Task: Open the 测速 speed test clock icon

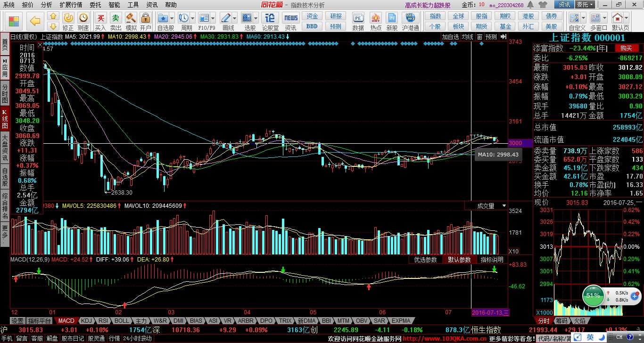Action: click(x=83, y=18)
